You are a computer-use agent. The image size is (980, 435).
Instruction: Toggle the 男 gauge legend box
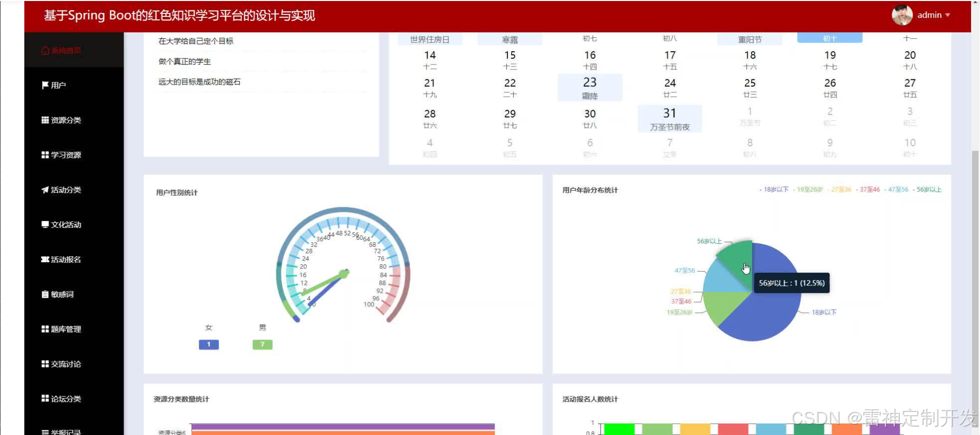click(263, 344)
